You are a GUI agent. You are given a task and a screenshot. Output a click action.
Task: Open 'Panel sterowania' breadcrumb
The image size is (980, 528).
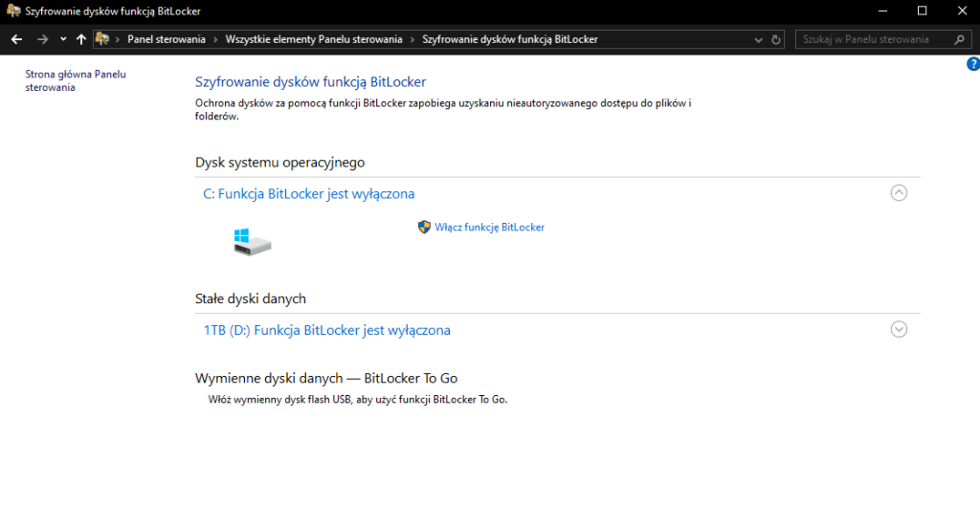167,39
